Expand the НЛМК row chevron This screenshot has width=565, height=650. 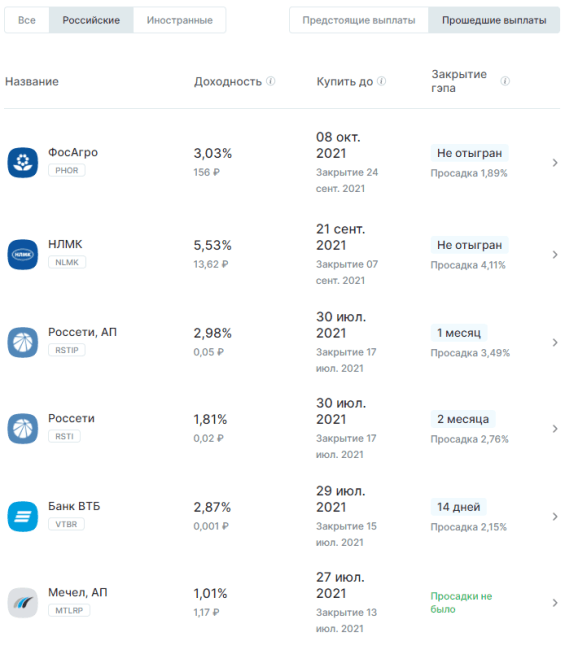[x=555, y=255]
